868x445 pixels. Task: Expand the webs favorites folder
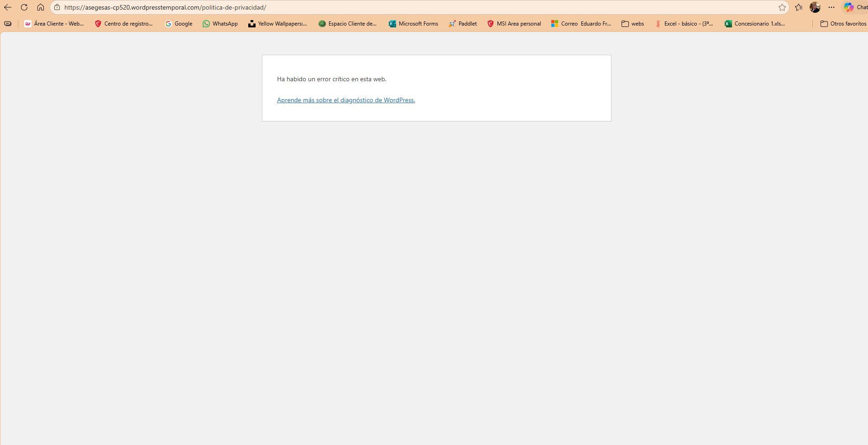pyautogui.click(x=633, y=24)
